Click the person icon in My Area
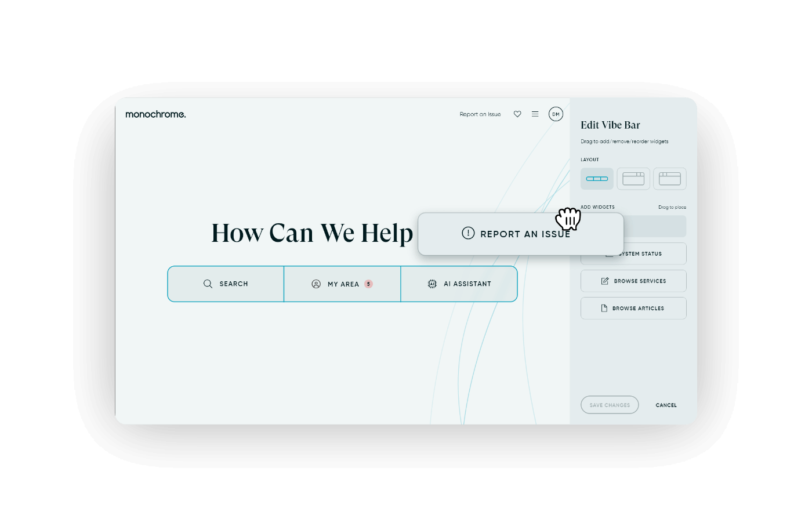 click(x=316, y=284)
